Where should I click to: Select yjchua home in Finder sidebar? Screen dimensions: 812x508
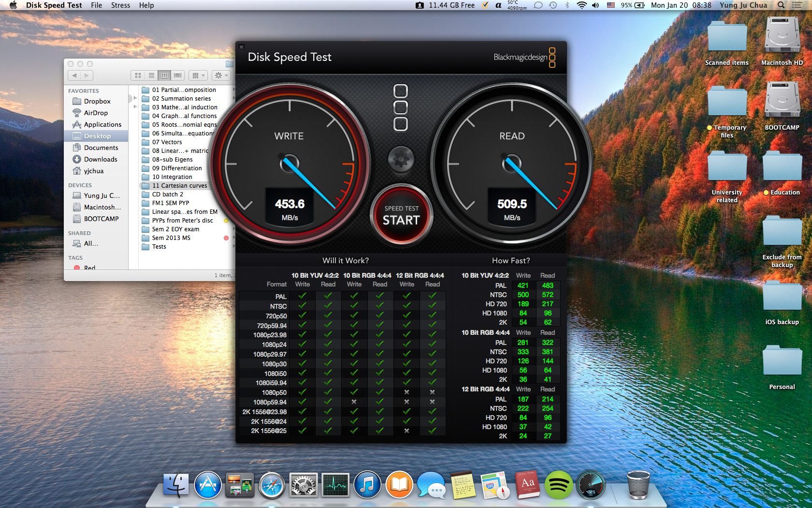pos(96,171)
